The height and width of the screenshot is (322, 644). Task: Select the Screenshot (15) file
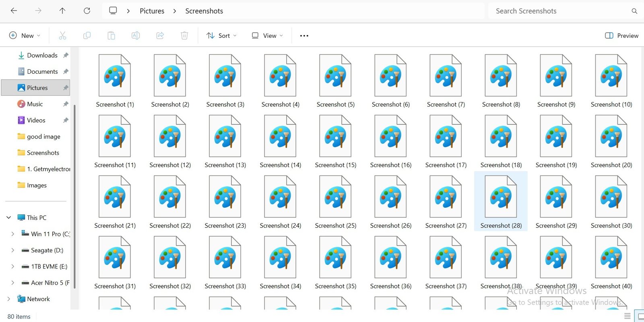pyautogui.click(x=335, y=142)
